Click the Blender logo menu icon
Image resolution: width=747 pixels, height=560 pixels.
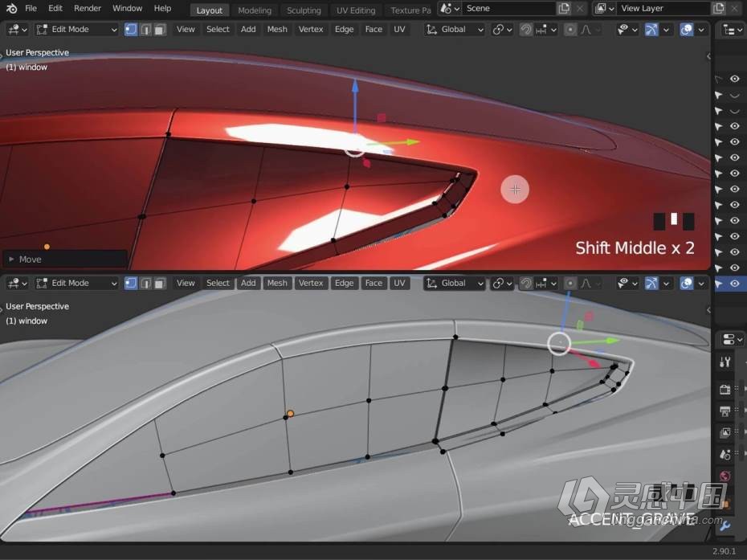11,8
